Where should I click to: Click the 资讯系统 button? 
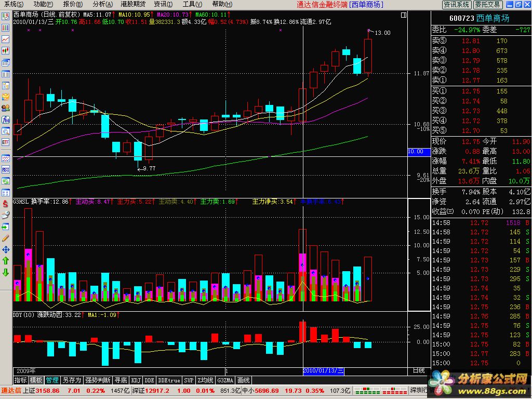(x=457, y=4)
